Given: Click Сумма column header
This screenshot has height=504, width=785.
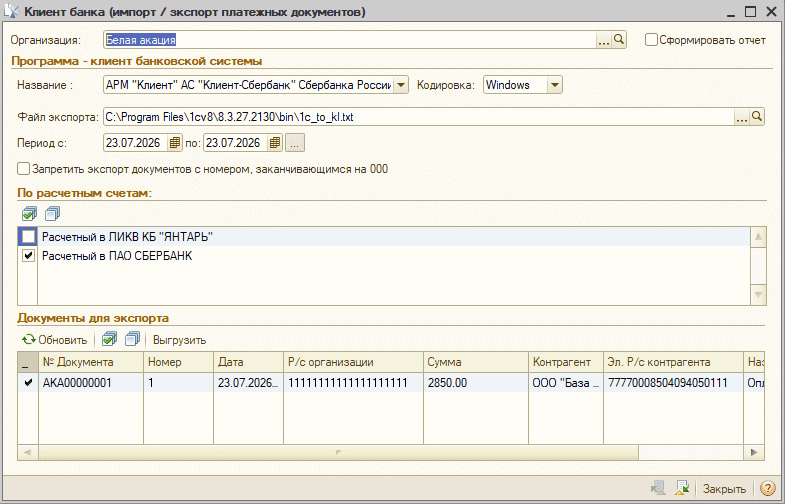Looking at the screenshot, I should [x=476, y=362].
